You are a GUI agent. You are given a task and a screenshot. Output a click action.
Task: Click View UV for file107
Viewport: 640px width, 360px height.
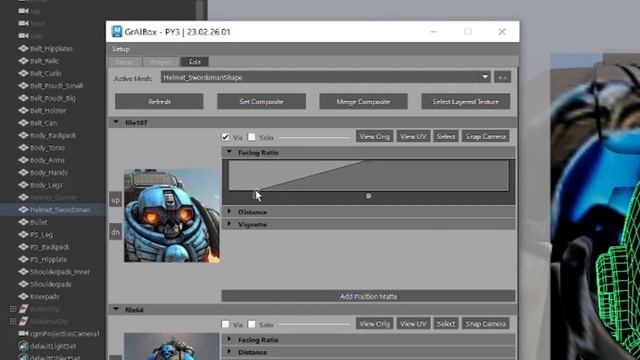coord(413,137)
